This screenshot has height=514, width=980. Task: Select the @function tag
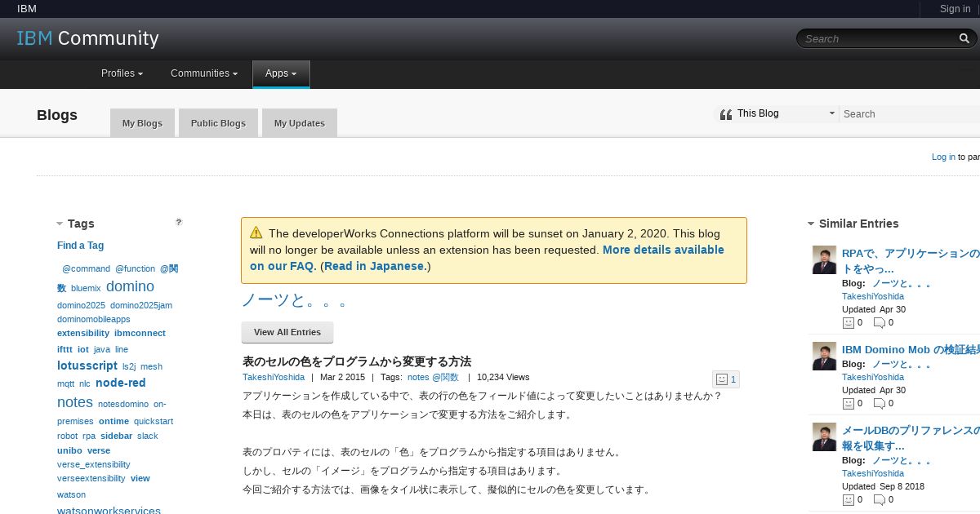pyautogui.click(x=135, y=268)
